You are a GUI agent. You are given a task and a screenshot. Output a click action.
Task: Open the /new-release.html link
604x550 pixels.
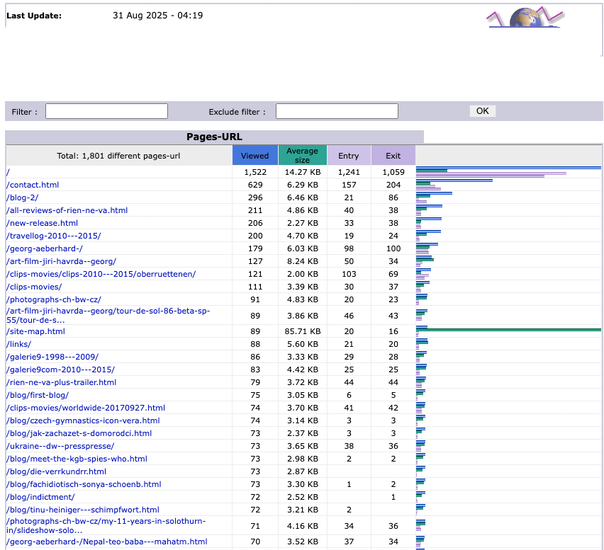point(42,223)
